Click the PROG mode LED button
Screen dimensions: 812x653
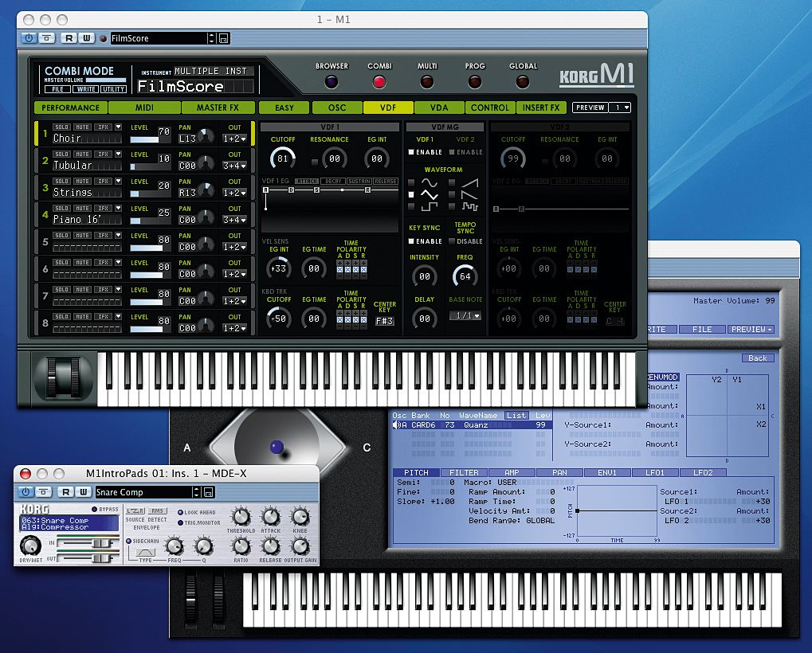[x=475, y=82]
